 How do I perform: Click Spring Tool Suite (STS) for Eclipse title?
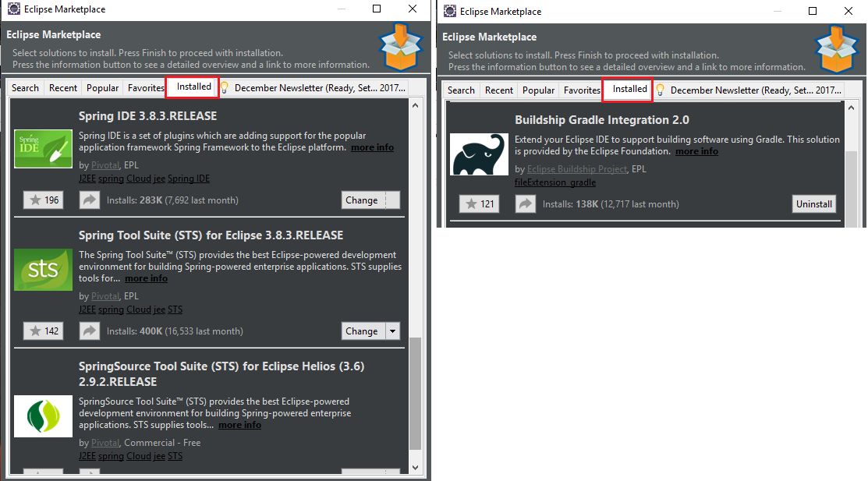click(211, 235)
